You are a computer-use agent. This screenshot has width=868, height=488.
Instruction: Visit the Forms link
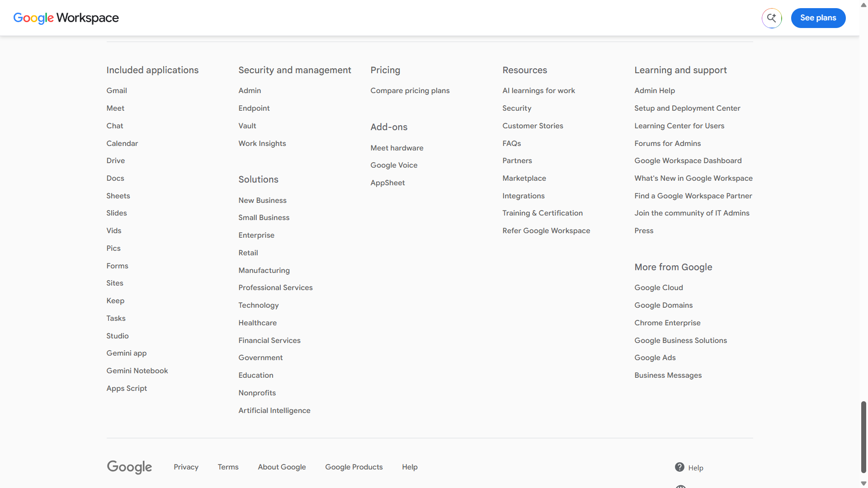click(118, 266)
